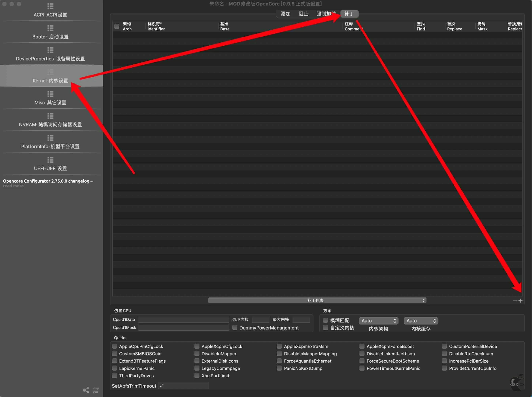Open the 补丁列表 dropdown
Viewport: 532px width, 397px height.
(x=317, y=300)
